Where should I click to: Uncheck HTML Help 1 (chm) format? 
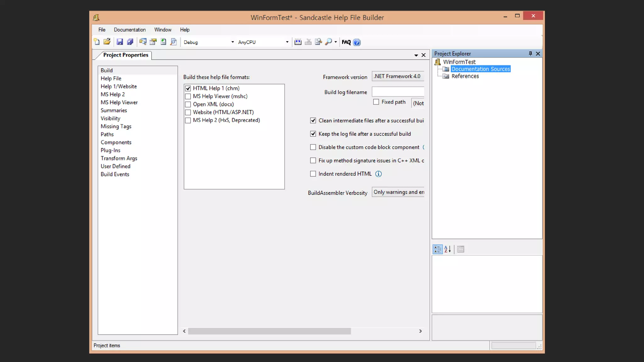pyautogui.click(x=188, y=88)
